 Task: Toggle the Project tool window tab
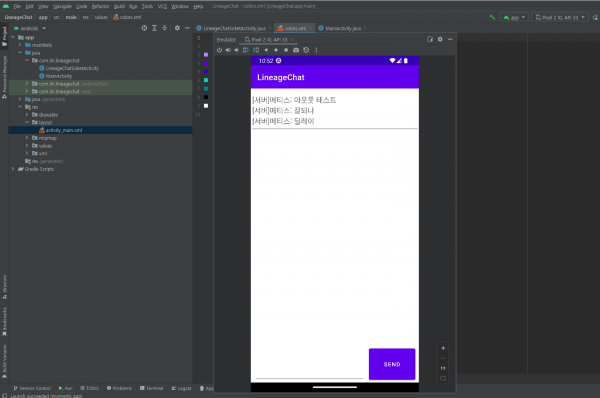coord(5,36)
